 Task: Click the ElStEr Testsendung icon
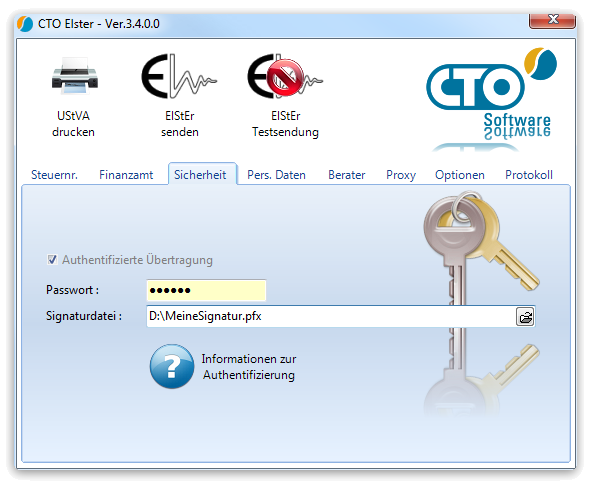coord(285,76)
